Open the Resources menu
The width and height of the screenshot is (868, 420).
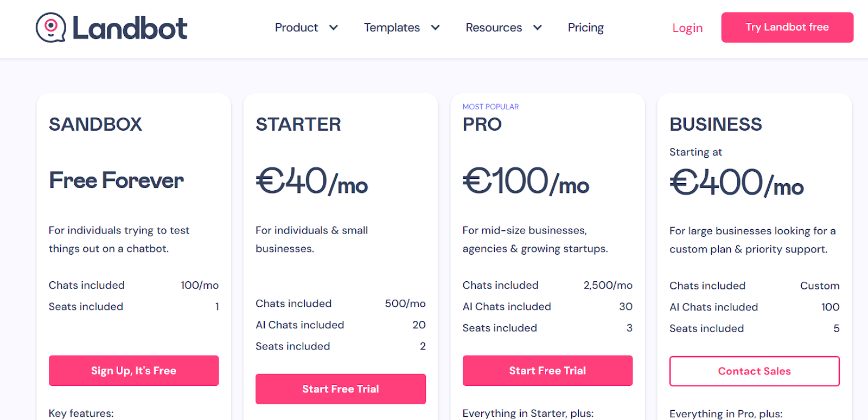pyautogui.click(x=494, y=28)
